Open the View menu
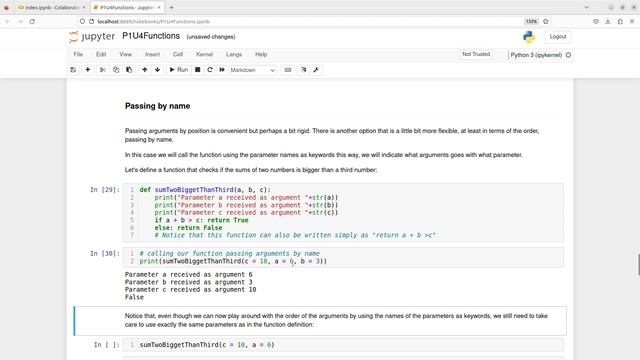Viewport: 640px width, 360px height. (x=125, y=54)
